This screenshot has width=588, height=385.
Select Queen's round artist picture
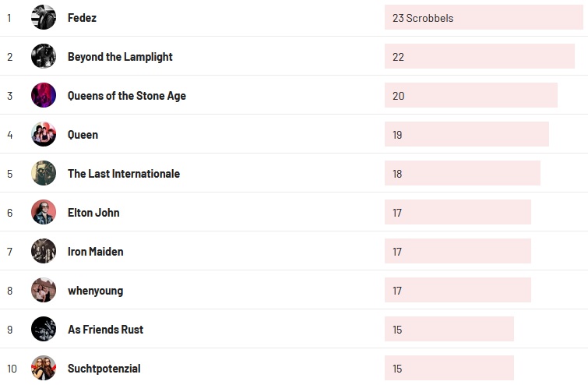(44, 134)
